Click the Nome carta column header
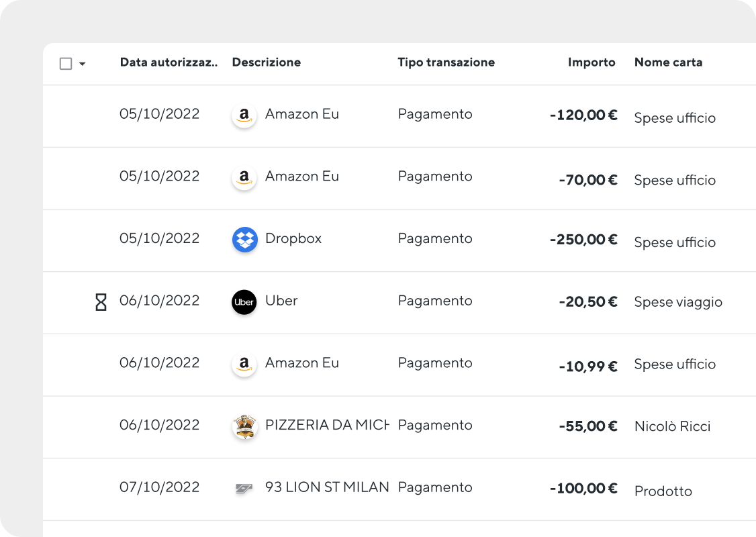The image size is (756, 537). (668, 62)
